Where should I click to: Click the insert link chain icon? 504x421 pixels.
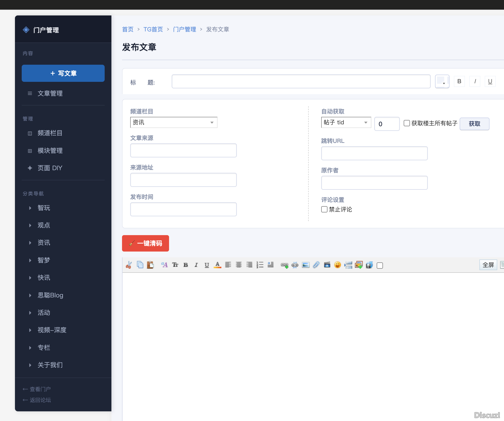[x=284, y=265]
